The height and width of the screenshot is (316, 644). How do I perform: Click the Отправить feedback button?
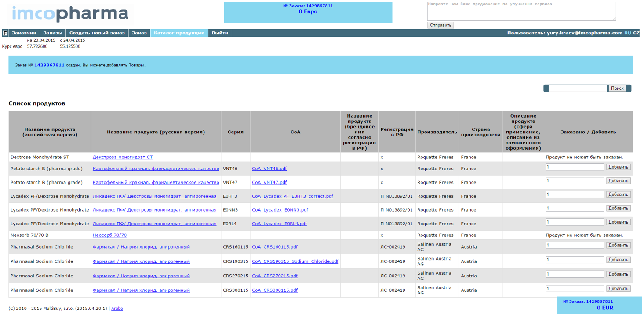(x=440, y=25)
